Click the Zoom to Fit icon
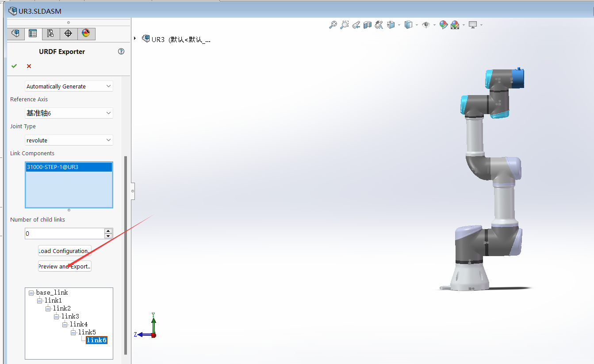594x364 pixels. click(333, 25)
